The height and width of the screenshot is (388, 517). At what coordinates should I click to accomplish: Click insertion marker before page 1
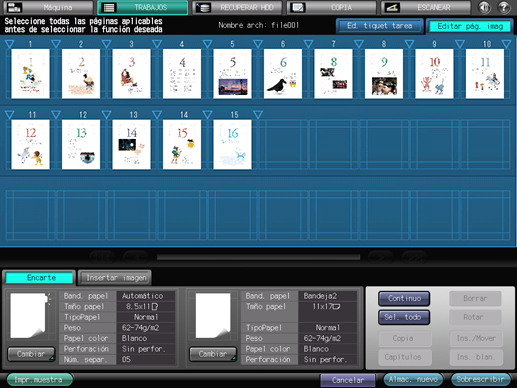10,44
